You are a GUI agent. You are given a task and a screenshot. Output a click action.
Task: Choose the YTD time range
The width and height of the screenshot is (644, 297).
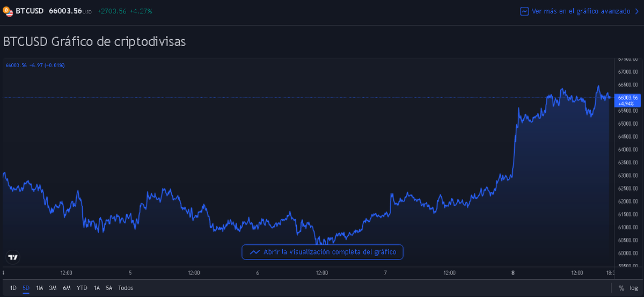pyautogui.click(x=82, y=288)
